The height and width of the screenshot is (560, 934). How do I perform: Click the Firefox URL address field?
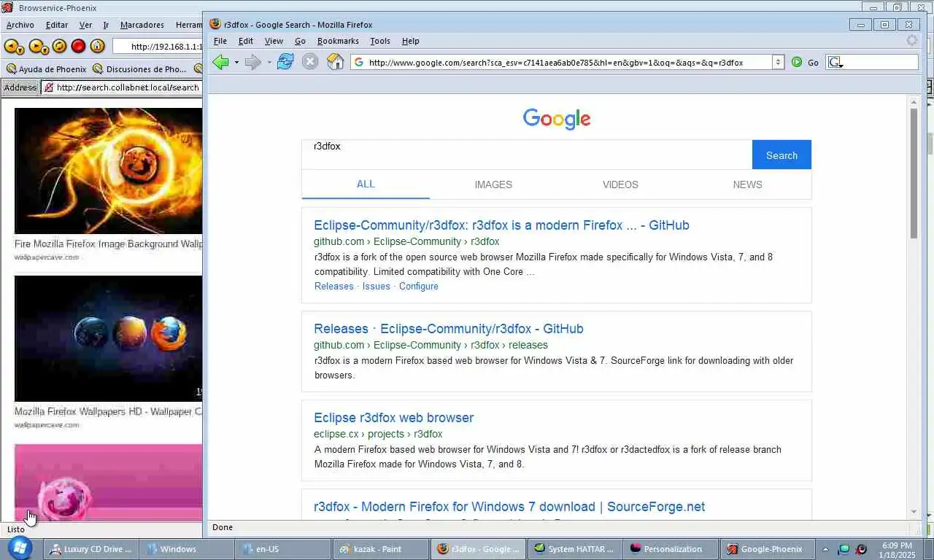pos(568,63)
